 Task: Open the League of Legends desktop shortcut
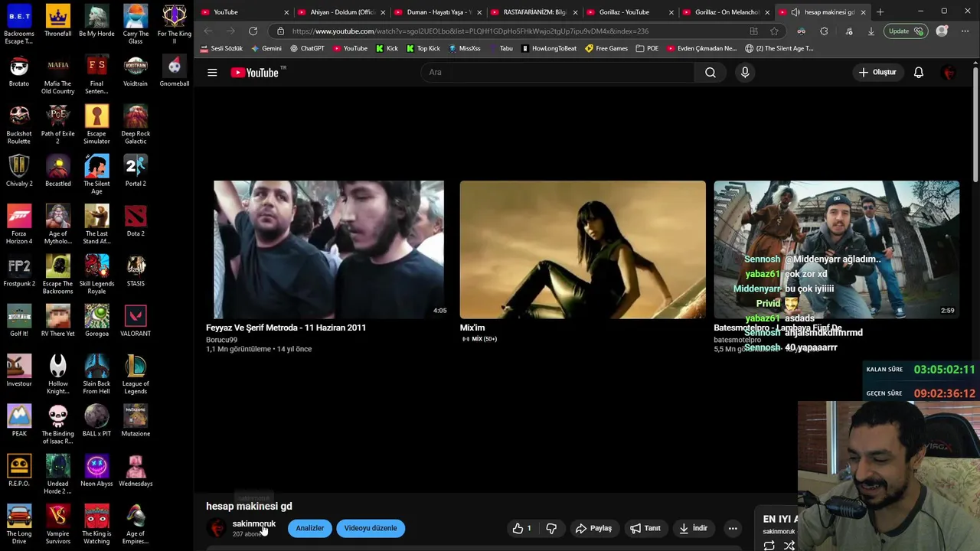136,374
